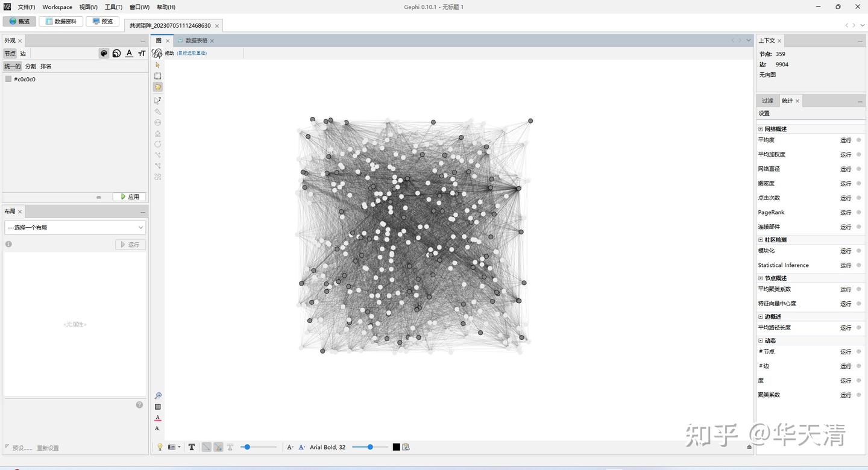Viewport: 868px width, 470px height.
Task: Open the label attributes configuration icon
Action: [x=406, y=447]
